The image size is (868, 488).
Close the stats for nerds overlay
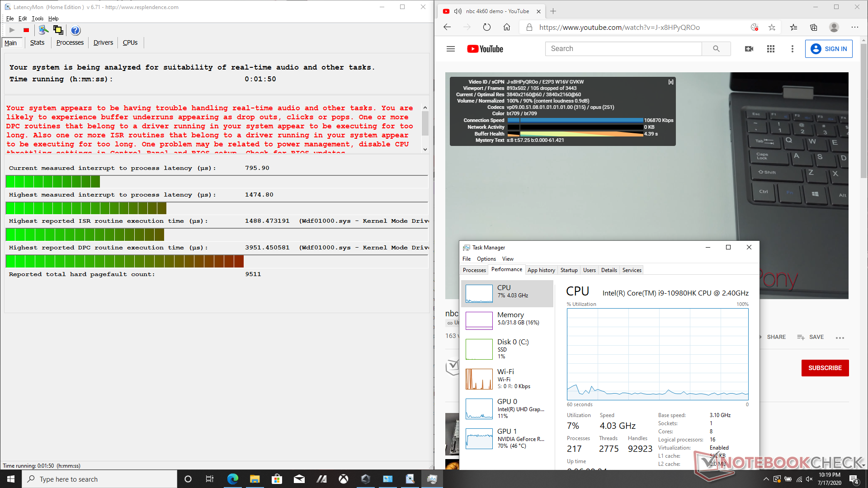click(x=671, y=82)
